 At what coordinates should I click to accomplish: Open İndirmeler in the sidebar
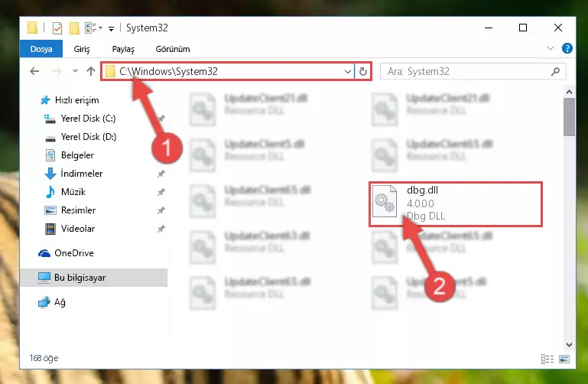pos(81,174)
